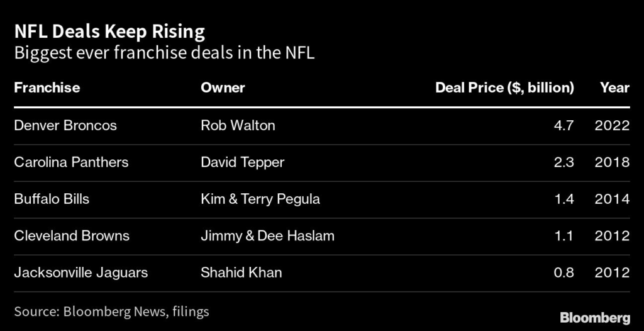The height and width of the screenshot is (331, 644).
Task: Select the Jacksonville Jaguars franchise cell
Action: tap(81, 272)
